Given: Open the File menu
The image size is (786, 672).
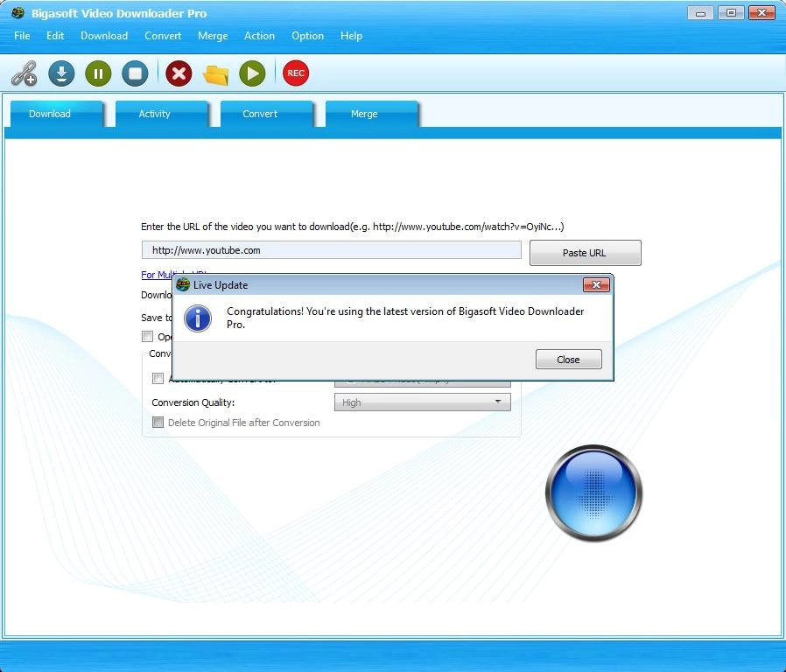Looking at the screenshot, I should pyautogui.click(x=22, y=36).
